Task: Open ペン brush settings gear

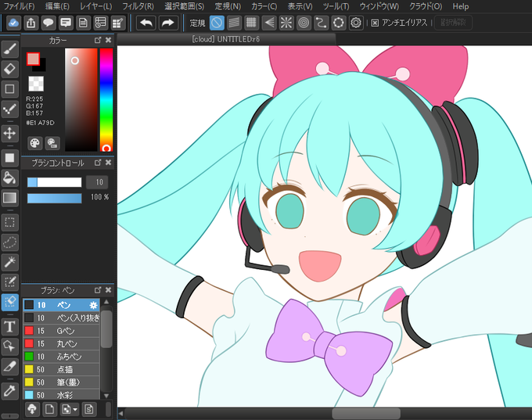Action: point(93,305)
